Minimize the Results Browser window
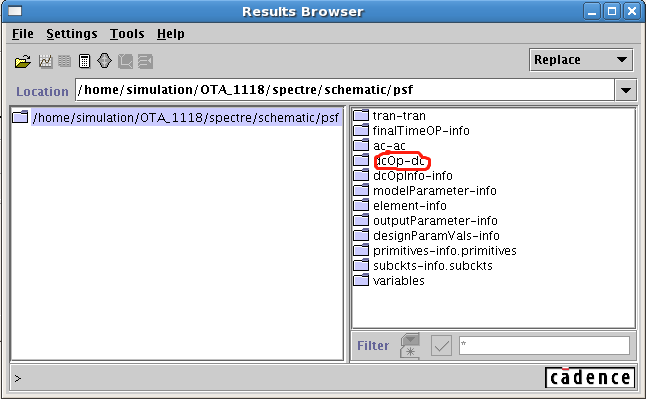 pyautogui.click(x=592, y=11)
